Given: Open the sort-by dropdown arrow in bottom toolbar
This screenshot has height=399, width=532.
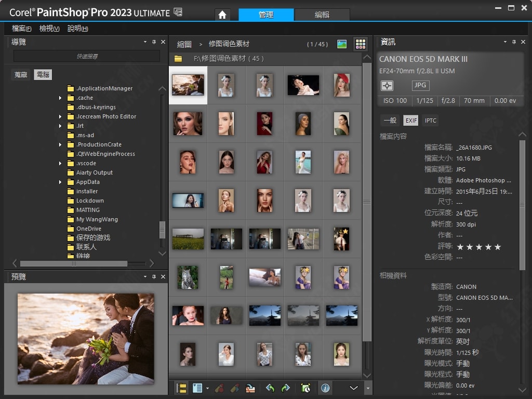Looking at the screenshot, I should pyautogui.click(x=207, y=388).
